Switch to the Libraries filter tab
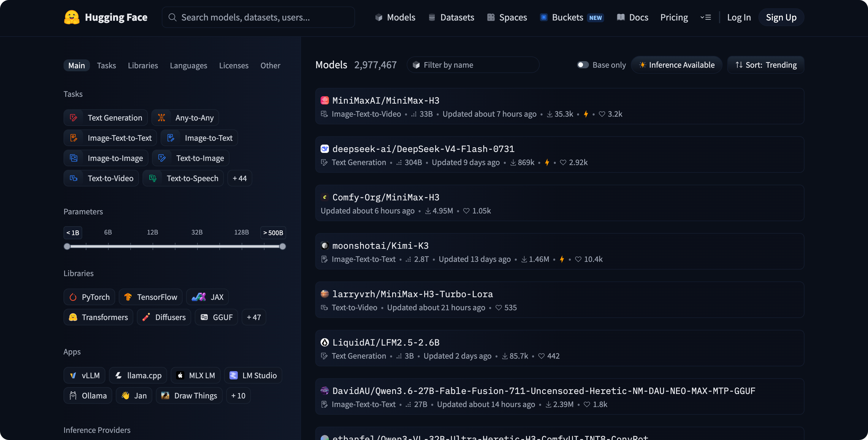Image resolution: width=868 pixels, height=440 pixels. [x=143, y=65]
